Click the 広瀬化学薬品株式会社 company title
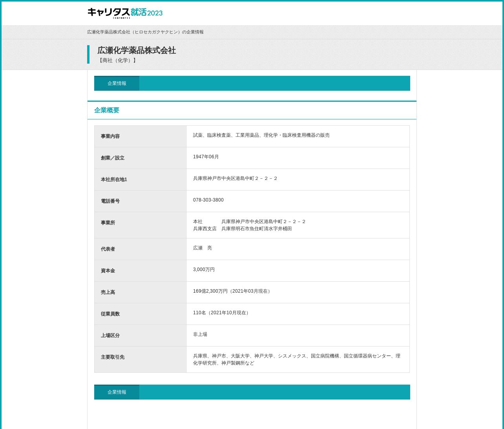Screen dimensions: 504x429 point(136,50)
